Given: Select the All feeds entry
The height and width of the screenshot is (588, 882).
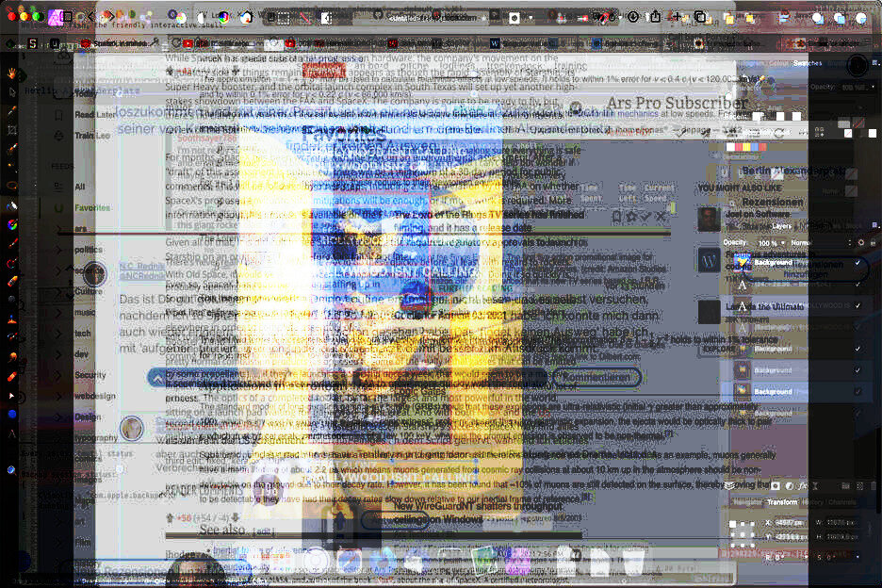Looking at the screenshot, I should (79, 187).
